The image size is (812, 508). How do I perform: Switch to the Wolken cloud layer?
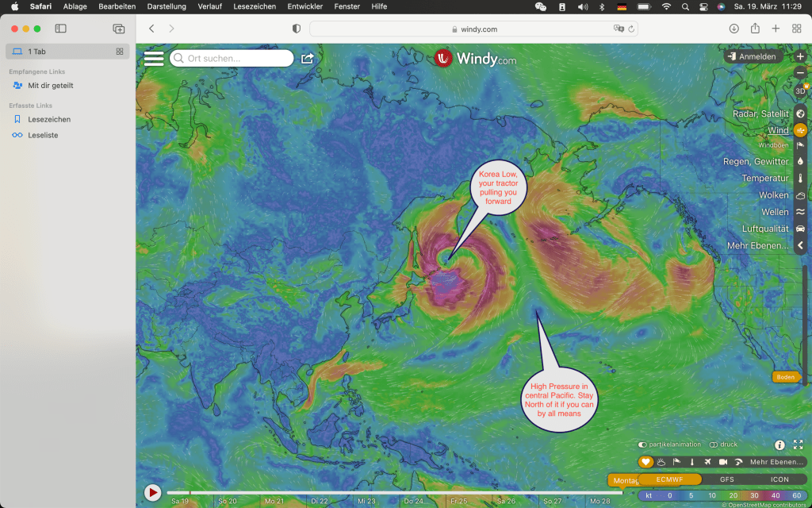click(x=800, y=195)
